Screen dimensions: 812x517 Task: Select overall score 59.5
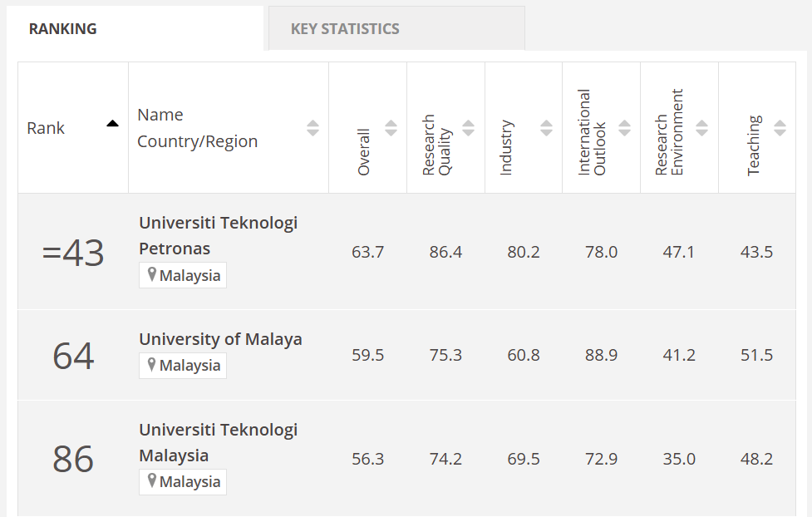(367, 355)
